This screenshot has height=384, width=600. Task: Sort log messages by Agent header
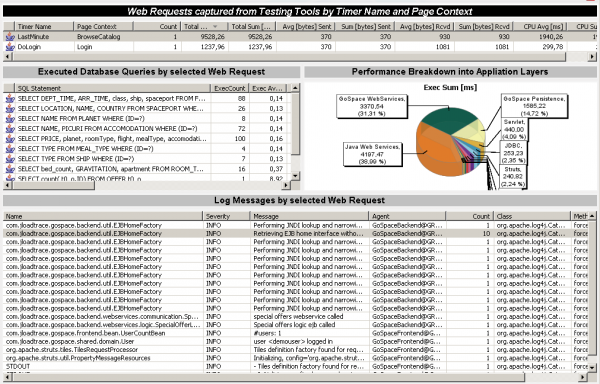pyautogui.click(x=407, y=216)
